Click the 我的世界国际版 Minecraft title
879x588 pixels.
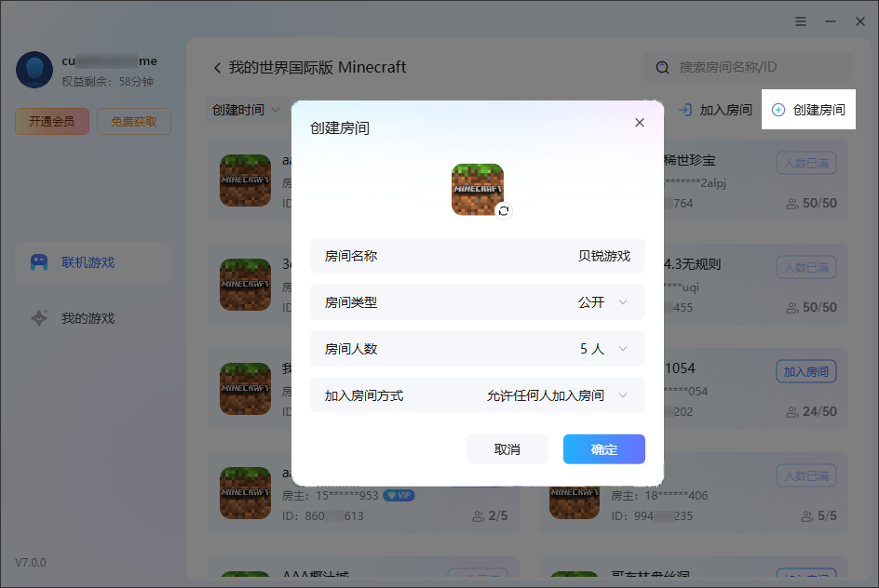click(x=318, y=67)
